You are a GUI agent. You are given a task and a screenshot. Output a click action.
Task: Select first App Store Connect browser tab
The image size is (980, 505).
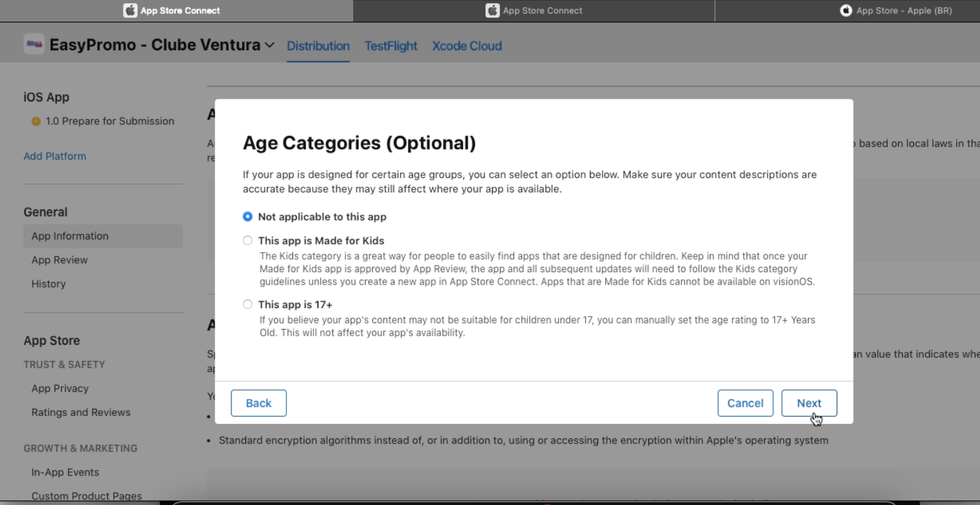coord(176,10)
